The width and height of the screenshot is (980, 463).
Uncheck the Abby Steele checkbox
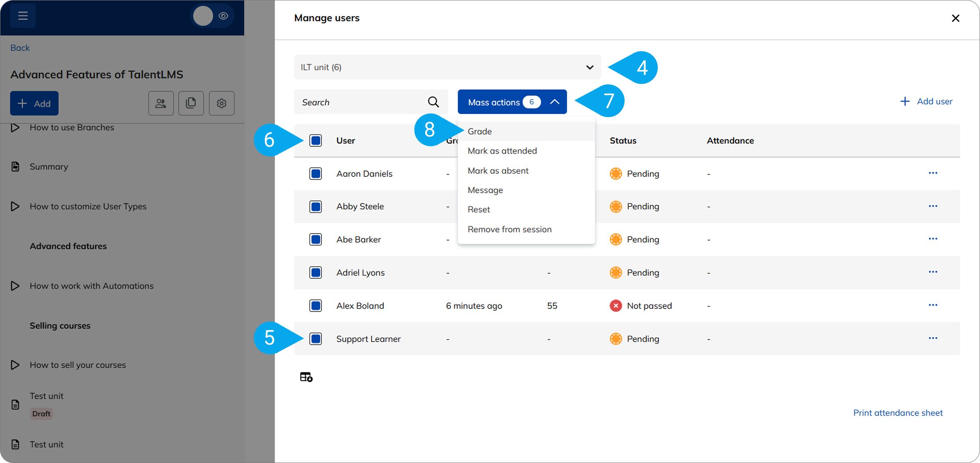(315, 207)
